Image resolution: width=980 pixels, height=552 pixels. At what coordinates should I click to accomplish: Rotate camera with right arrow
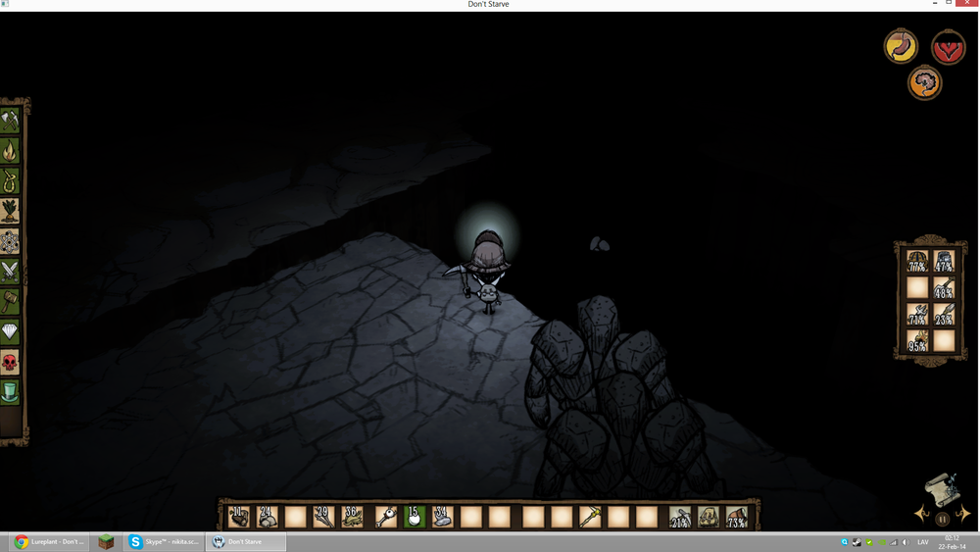[x=963, y=514]
